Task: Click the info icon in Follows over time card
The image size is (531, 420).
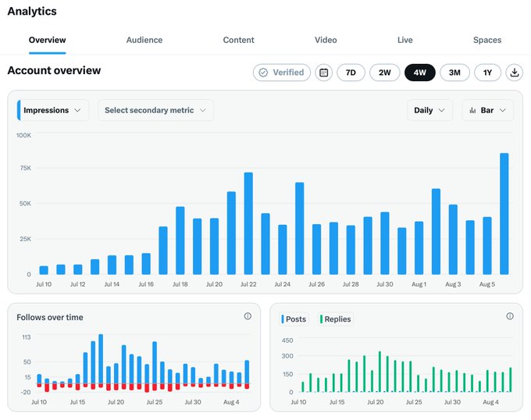Action: [x=248, y=316]
